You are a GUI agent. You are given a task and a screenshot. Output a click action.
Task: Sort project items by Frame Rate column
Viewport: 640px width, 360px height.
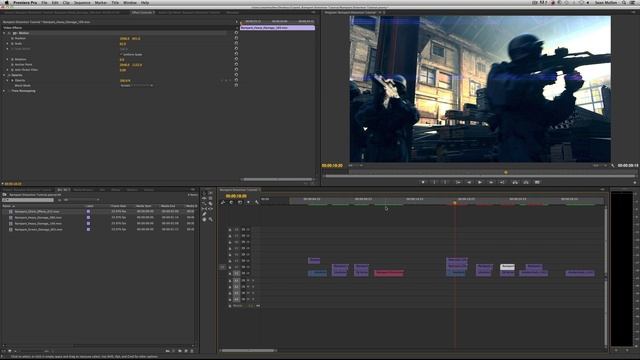pos(118,206)
